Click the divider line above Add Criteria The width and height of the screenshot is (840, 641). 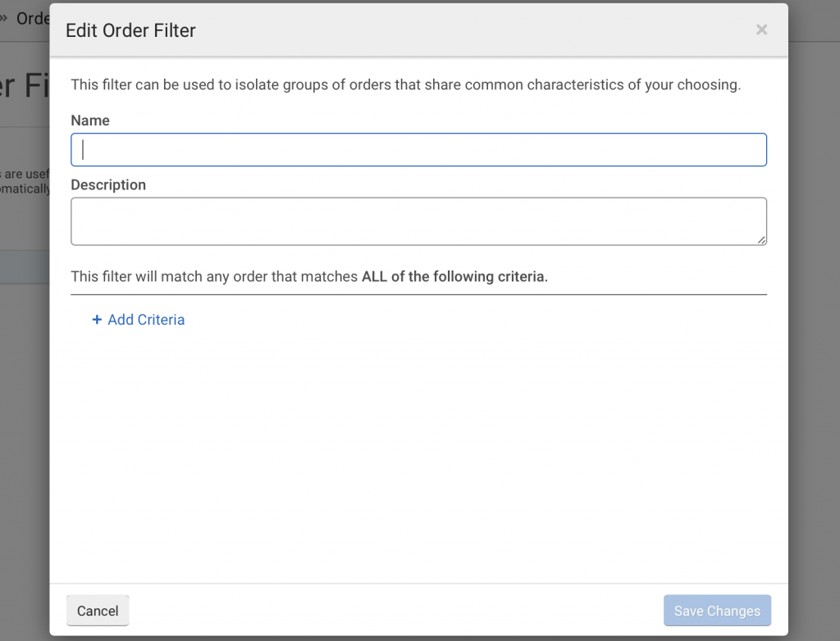click(x=419, y=292)
